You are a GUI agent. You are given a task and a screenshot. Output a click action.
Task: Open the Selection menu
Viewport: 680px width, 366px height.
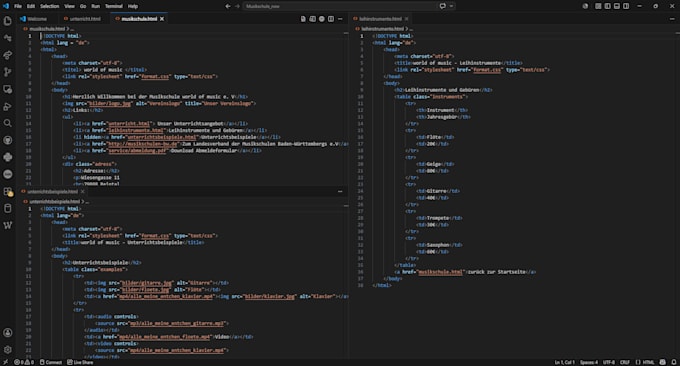coord(49,6)
